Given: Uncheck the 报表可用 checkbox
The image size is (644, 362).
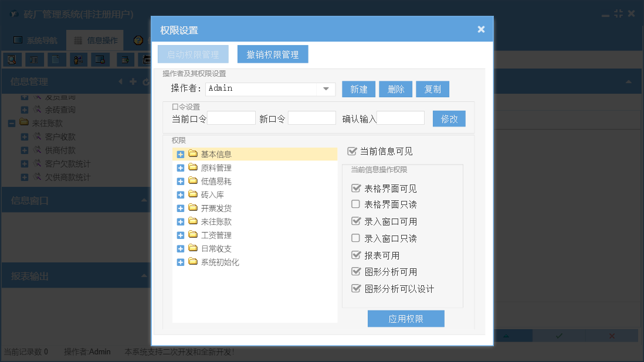Looking at the screenshot, I should tap(355, 255).
